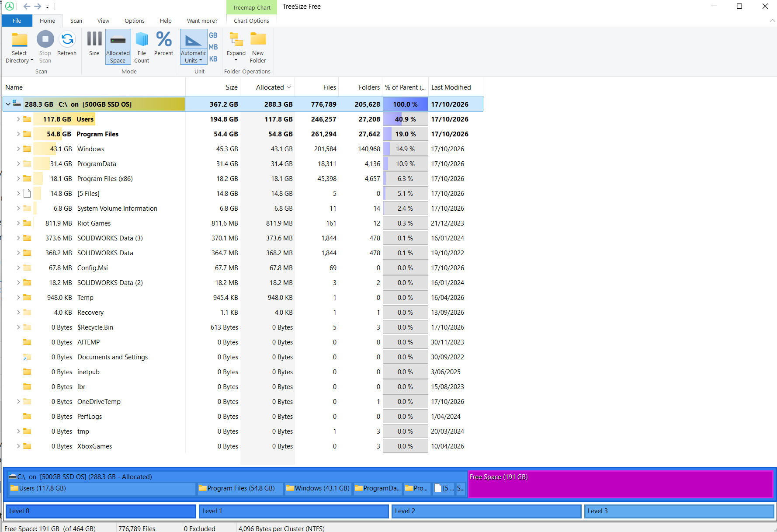Open the Options ribbon tab
Screen dimensions: 777x532
point(135,21)
